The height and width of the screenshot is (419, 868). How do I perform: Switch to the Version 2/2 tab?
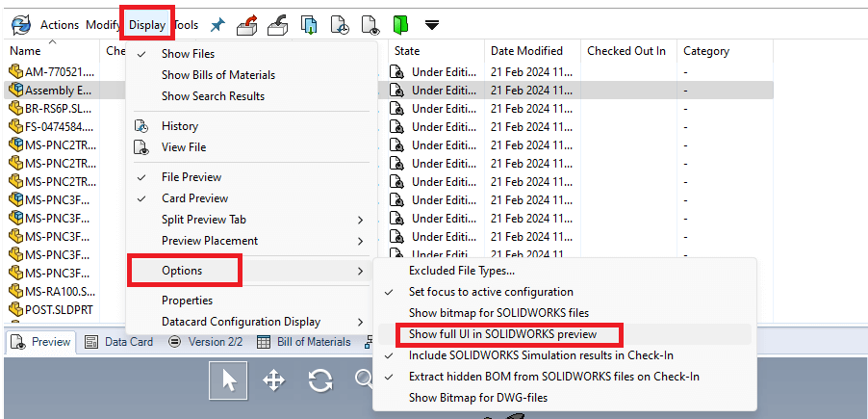point(206,342)
